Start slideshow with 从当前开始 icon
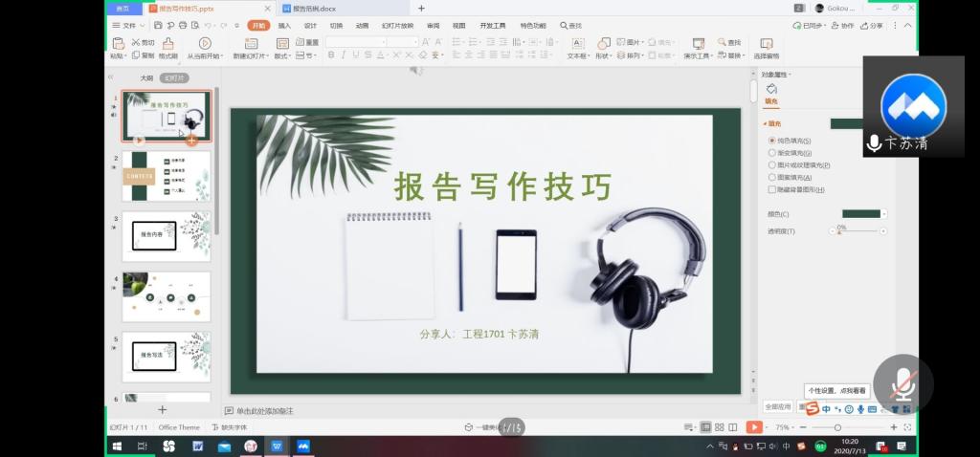The height and width of the screenshot is (457, 980). (x=205, y=44)
